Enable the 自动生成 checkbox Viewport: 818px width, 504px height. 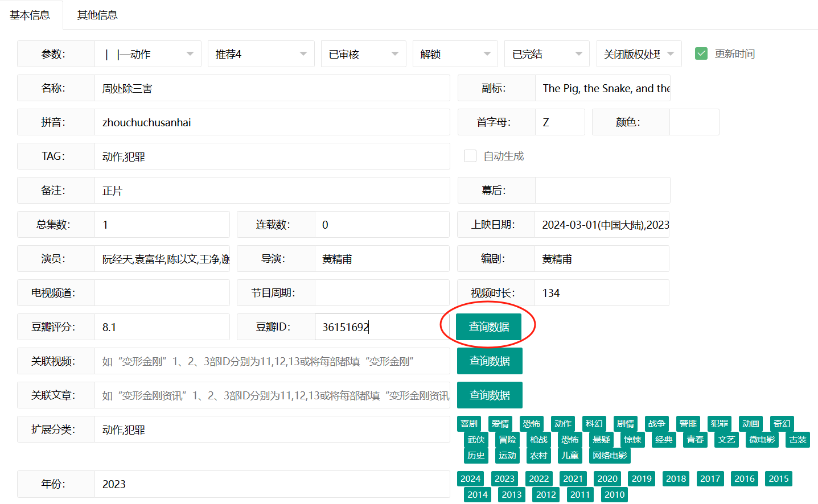470,156
